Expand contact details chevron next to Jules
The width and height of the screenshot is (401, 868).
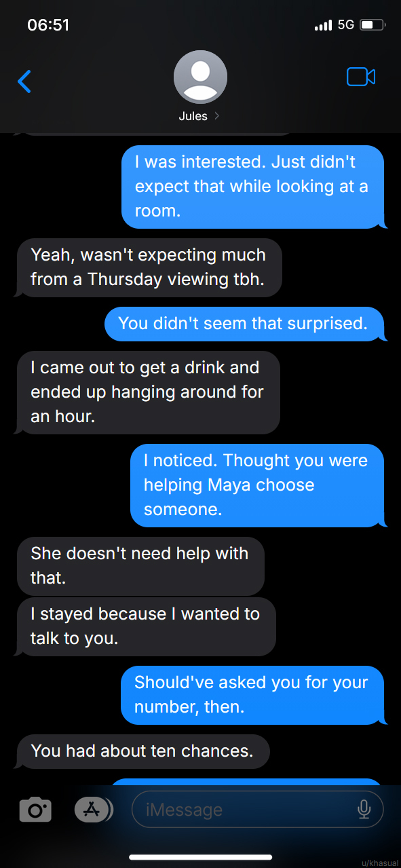pyautogui.click(x=216, y=116)
